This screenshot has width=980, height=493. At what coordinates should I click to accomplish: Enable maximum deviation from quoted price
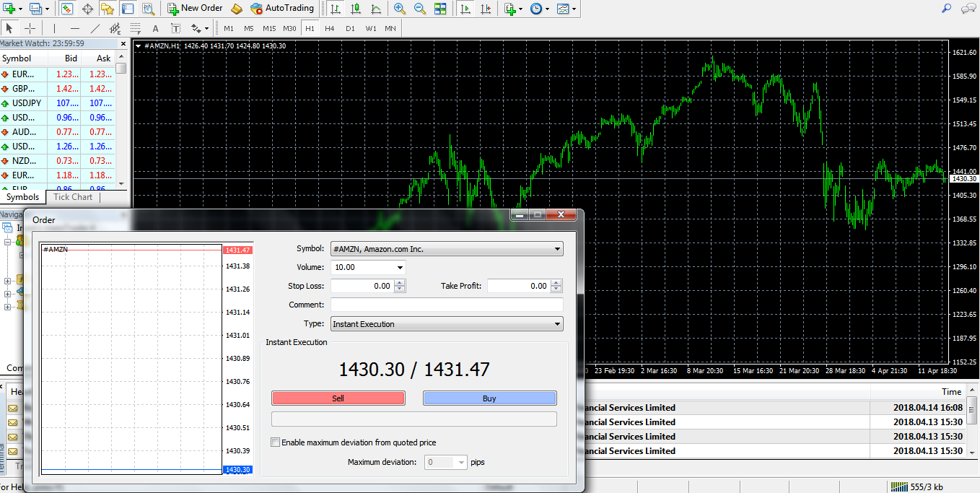[x=275, y=442]
